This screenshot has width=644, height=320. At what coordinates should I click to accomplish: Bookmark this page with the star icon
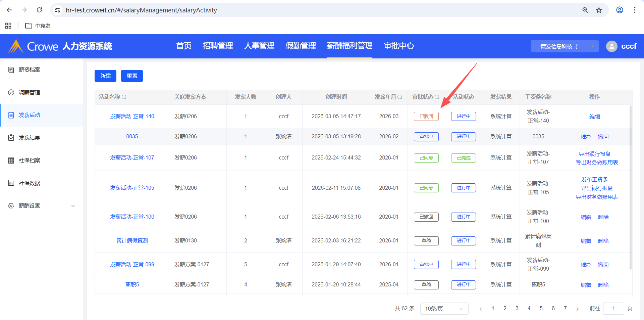599,10
